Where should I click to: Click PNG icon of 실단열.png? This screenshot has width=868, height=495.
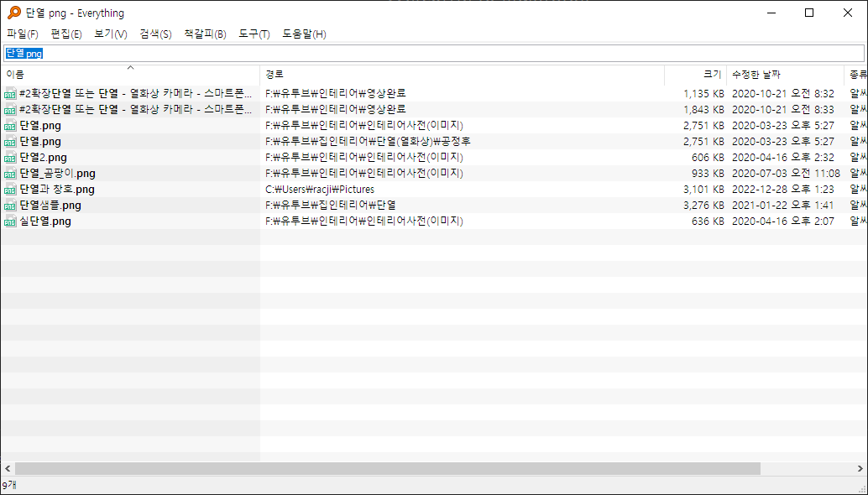click(10, 221)
